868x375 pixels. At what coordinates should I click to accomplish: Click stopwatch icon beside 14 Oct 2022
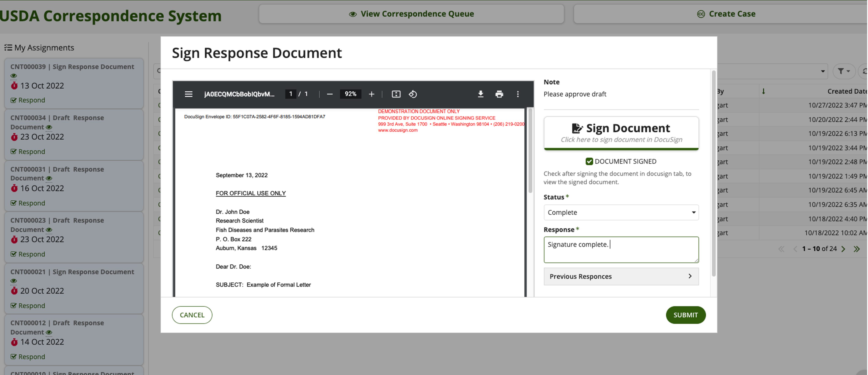14,342
